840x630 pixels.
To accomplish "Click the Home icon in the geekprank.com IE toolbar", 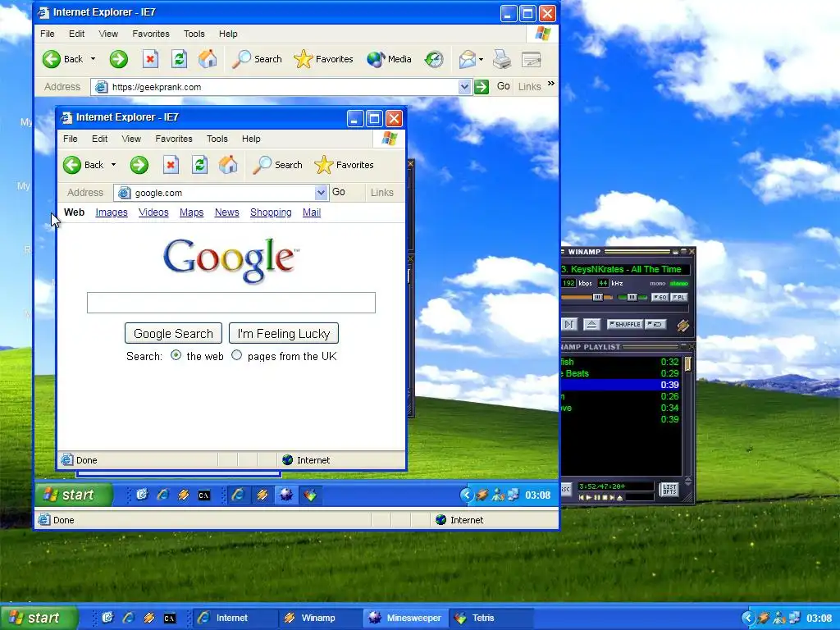I will click(x=208, y=59).
